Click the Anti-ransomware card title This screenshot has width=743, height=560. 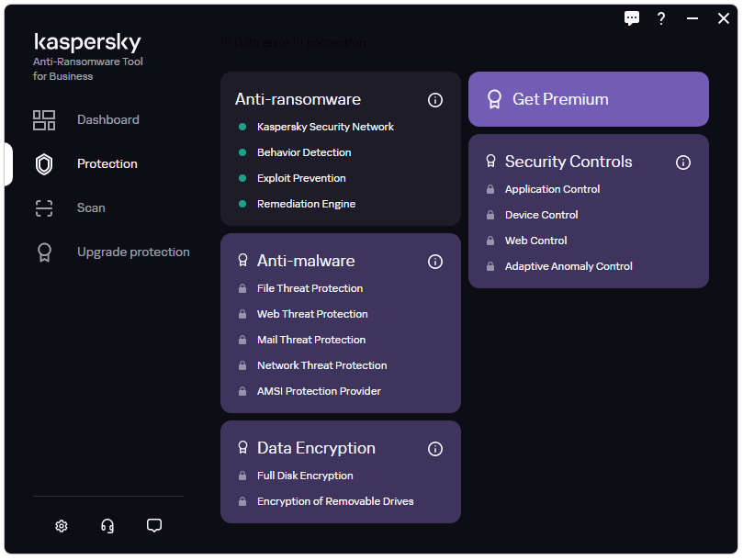pos(298,99)
